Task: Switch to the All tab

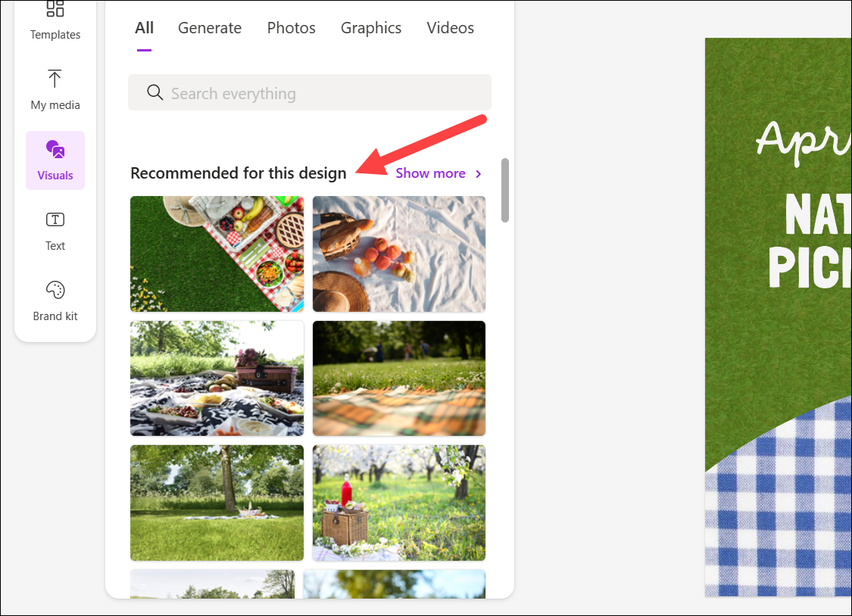Action: click(144, 28)
